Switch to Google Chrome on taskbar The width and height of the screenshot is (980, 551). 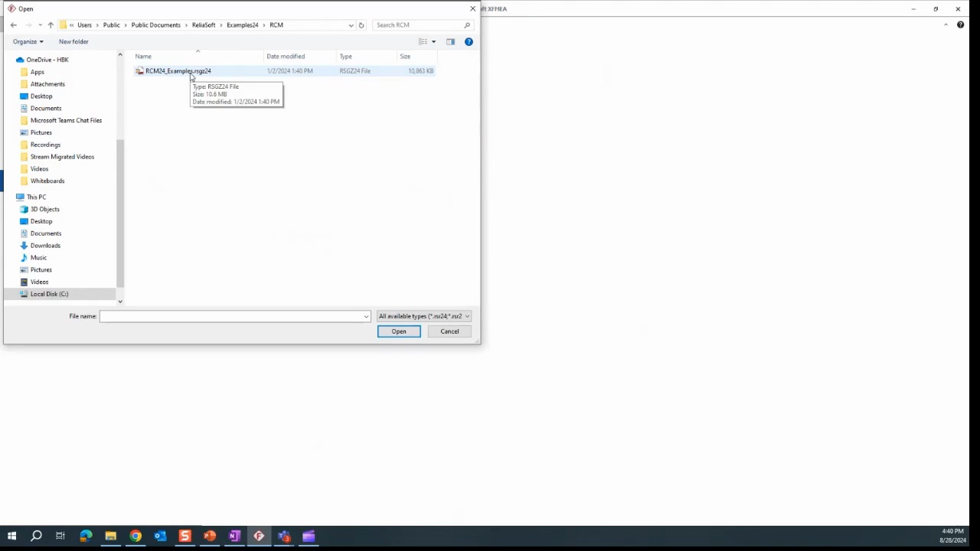tap(136, 536)
